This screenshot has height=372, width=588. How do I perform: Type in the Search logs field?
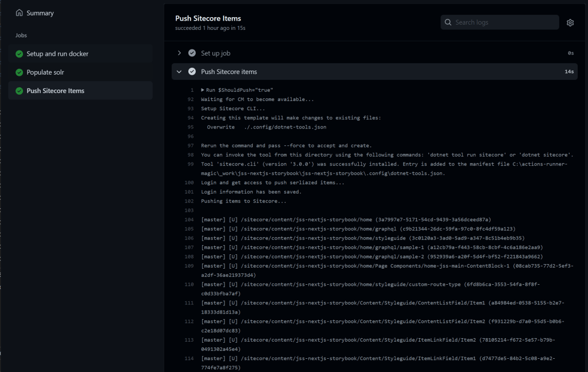[x=502, y=22]
